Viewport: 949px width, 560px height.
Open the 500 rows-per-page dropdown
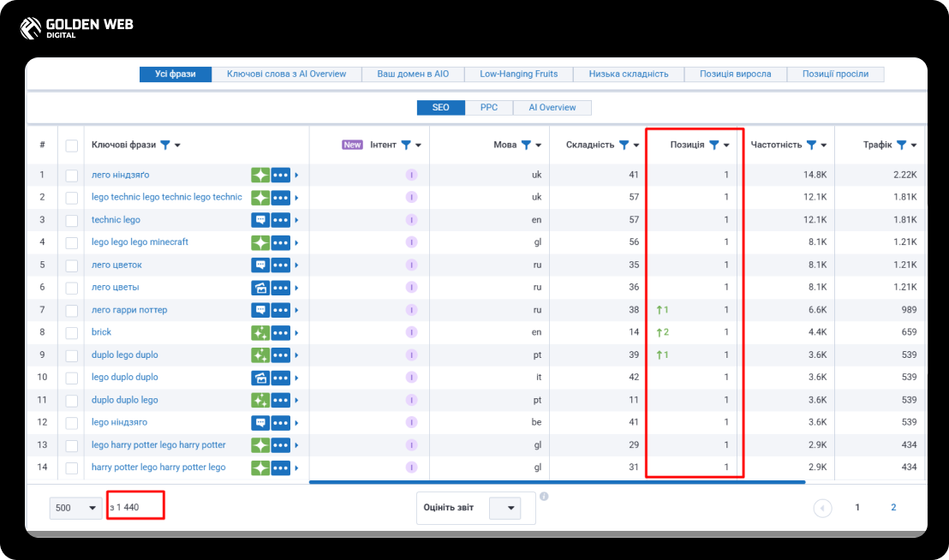pyautogui.click(x=75, y=508)
